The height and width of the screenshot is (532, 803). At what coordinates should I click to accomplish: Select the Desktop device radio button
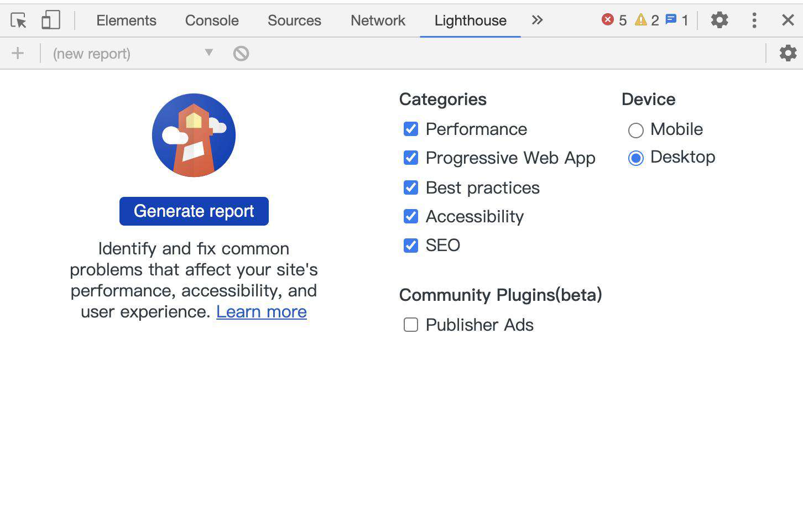pyautogui.click(x=636, y=158)
